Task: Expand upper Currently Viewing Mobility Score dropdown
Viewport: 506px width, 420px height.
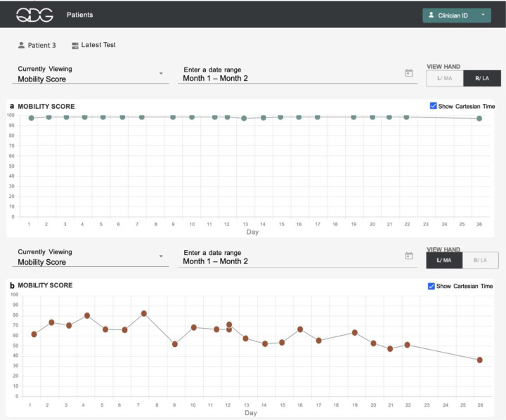Action: point(91,74)
